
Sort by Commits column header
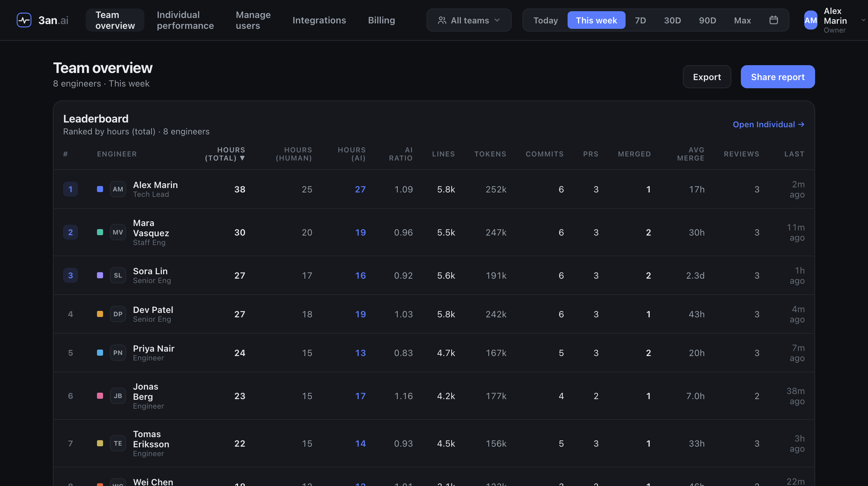coord(545,154)
